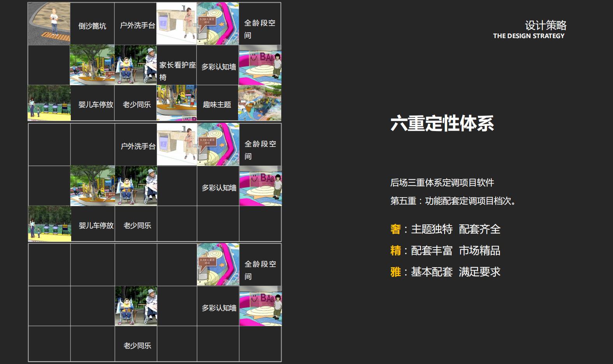Image resolution: width=613 pixels, height=364 pixels.
Task: Open pink BAR wall thumbnail in middle grid
Action: click(x=261, y=186)
